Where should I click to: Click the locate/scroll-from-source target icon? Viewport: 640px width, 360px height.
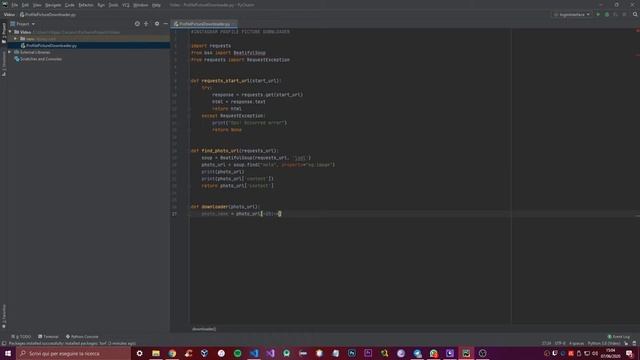(x=137, y=24)
